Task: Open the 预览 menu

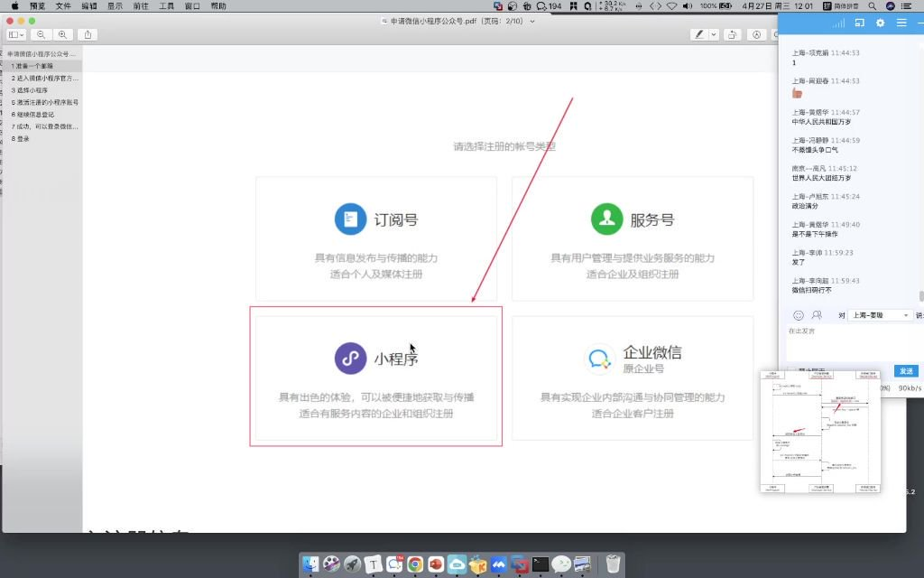Action: pos(37,6)
